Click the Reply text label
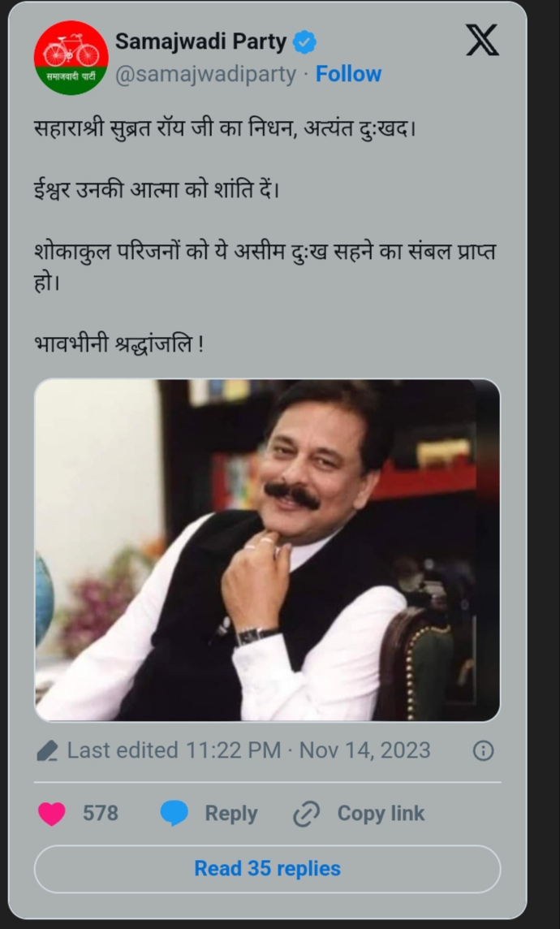The width and height of the screenshot is (560, 929). (x=230, y=814)
